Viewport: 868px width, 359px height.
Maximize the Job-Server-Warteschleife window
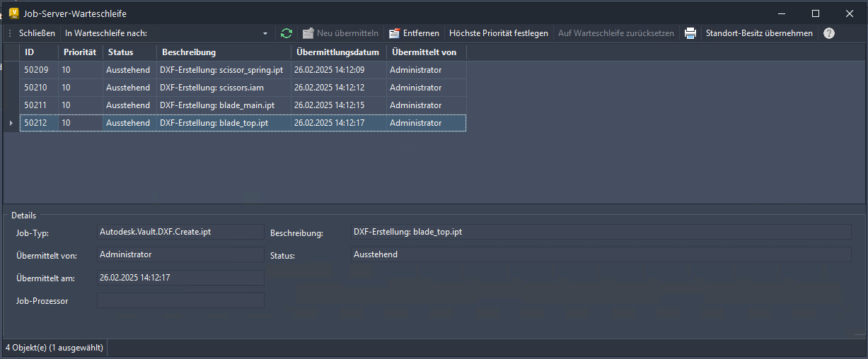[x=816, y=13]
